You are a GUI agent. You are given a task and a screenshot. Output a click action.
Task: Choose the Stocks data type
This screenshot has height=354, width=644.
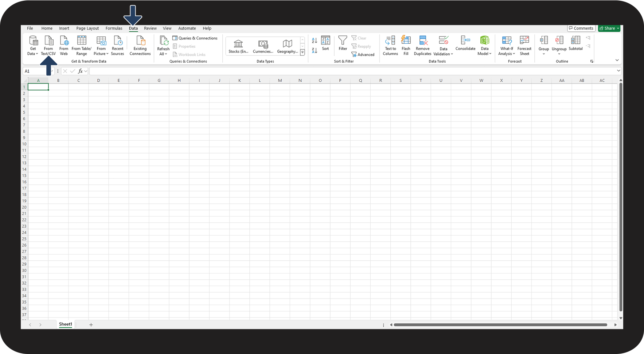click(238, 46)
